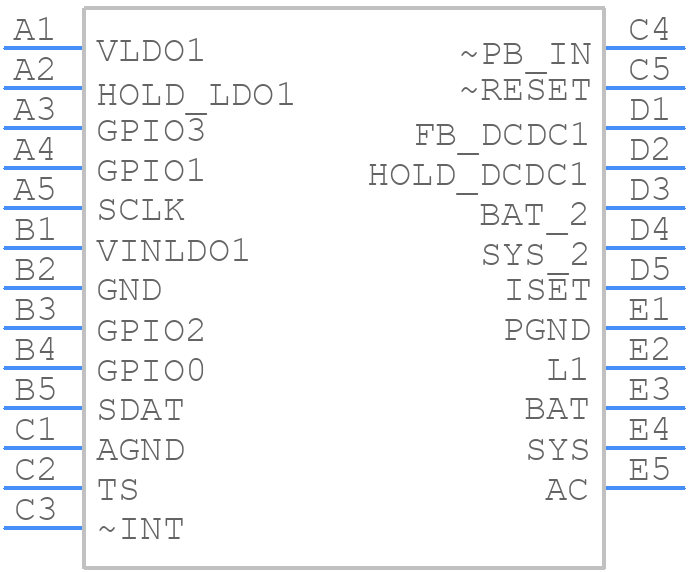The width and height of the screenshot is (688, 572).
Task: Select the VINLDO1 pin label
Action: pyautogui.click(x=173, y=251)
